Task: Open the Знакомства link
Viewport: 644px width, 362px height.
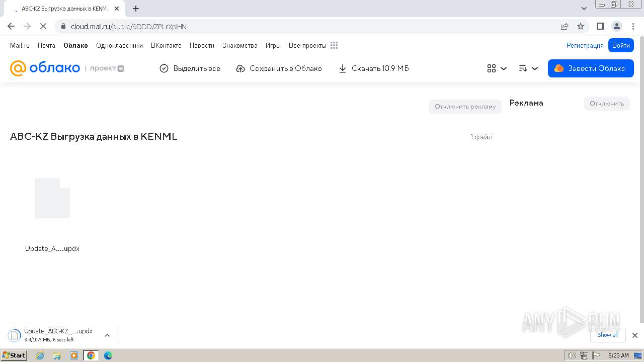Action: point(240,45)
